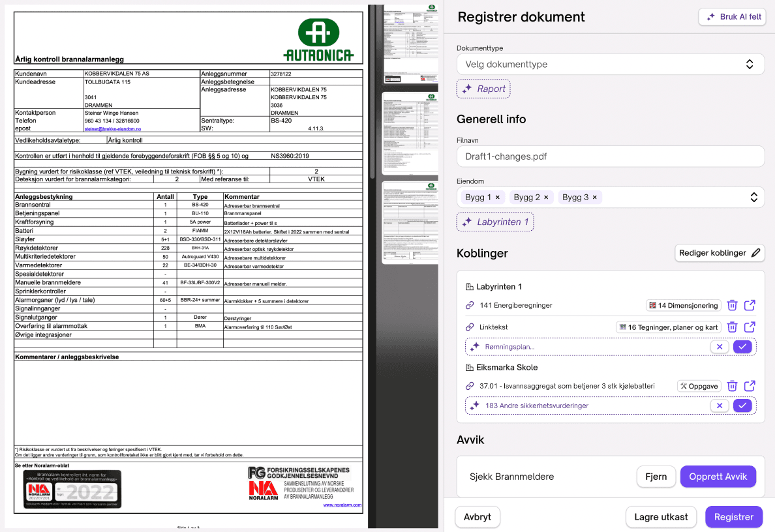Click the Bruk AI felt button
Screen dimensions: 775x532
(732, 17)
